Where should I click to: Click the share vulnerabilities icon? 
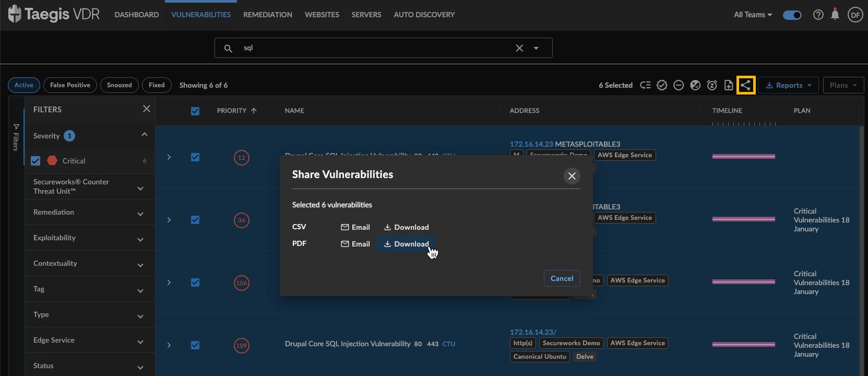pyautogui.click(x=746, y=85)
